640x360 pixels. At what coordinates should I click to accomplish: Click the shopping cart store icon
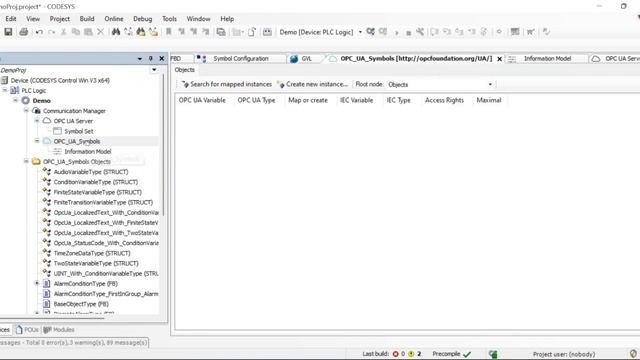[531, 32]
